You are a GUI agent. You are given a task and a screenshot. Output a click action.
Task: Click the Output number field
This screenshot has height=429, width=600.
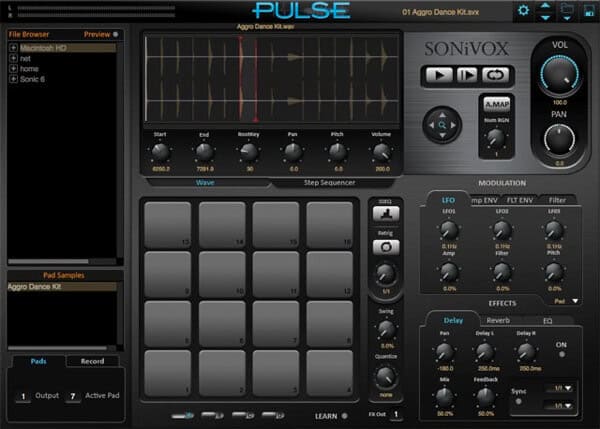[x=23, y=396]
